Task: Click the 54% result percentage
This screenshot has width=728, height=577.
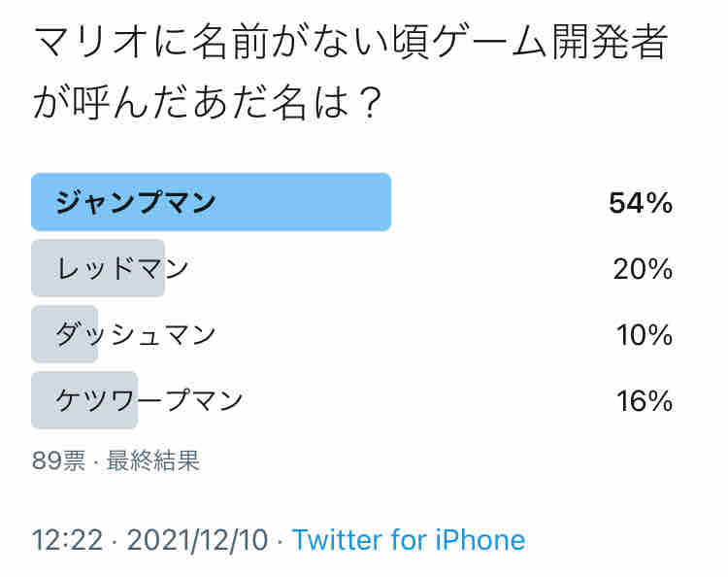Action: pyautogui.click(x=641, y=203)
